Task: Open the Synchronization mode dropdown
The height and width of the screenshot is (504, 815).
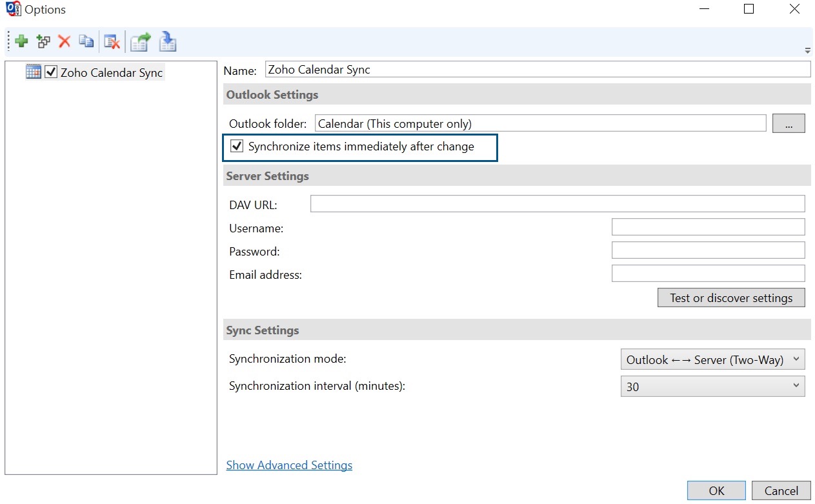Action: tap(712, 360)
